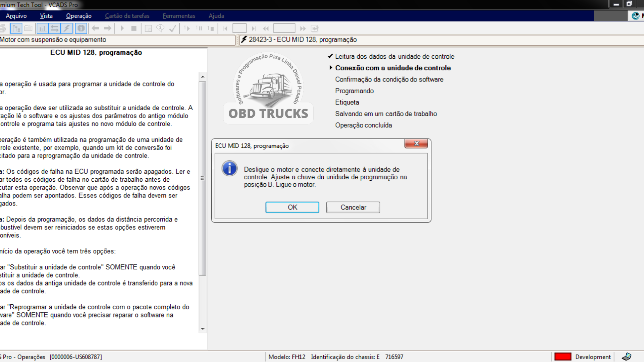
Task: Confirm the dialog with OK
Action: click(292, 207)
